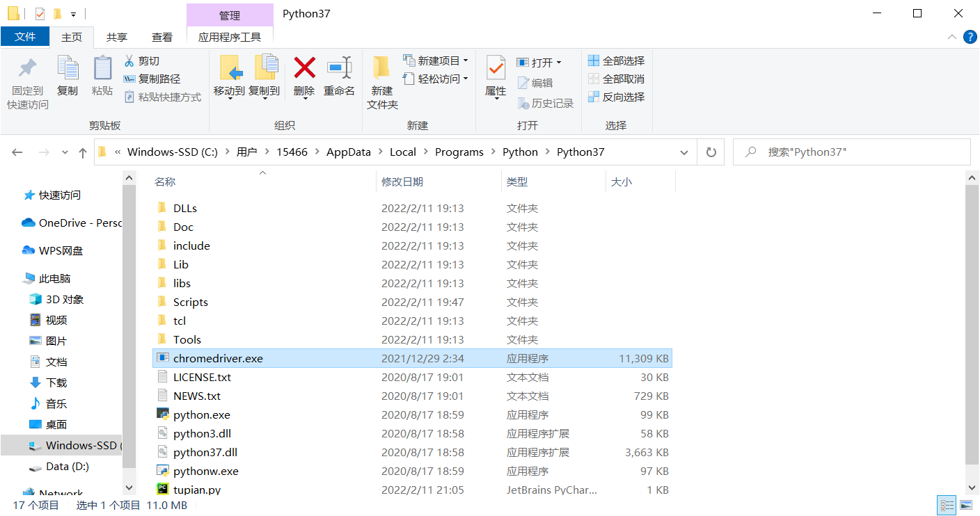This screenshot has width=980, height=516.
Task: Click the Copy to (复制到) icon
Action: 265,68
